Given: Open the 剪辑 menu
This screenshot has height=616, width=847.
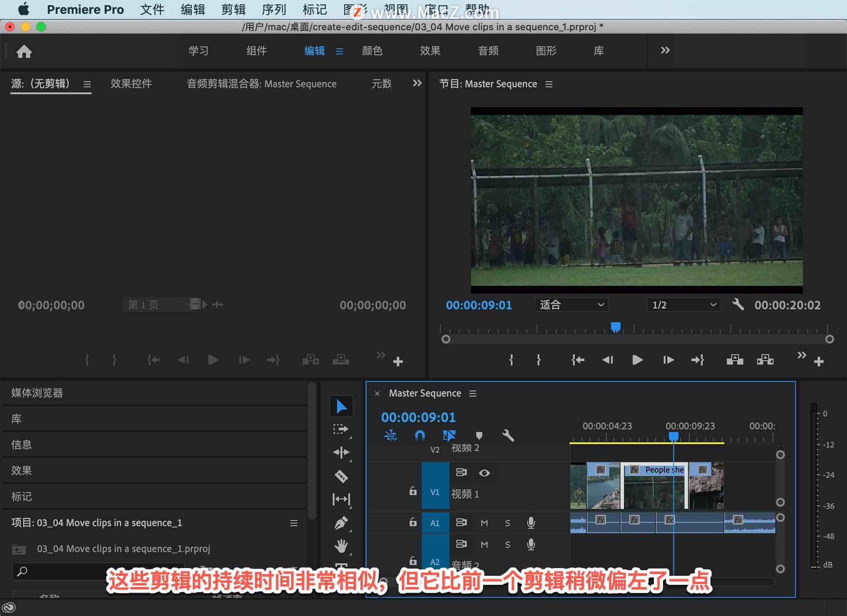Looking at the screenshot, I should pos(233,9).
